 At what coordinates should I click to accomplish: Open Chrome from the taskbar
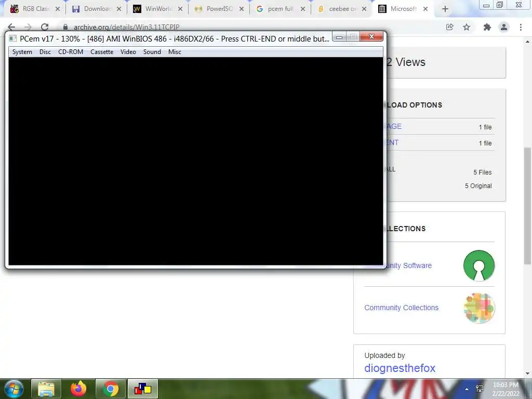[x=111, y=389]
